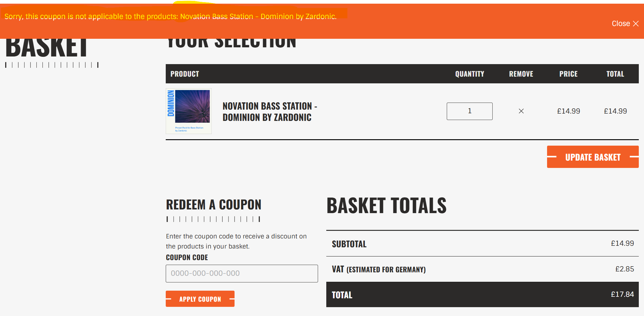Click the Price column header
This screenshot has width=644, height=316.
pos(568,74)
